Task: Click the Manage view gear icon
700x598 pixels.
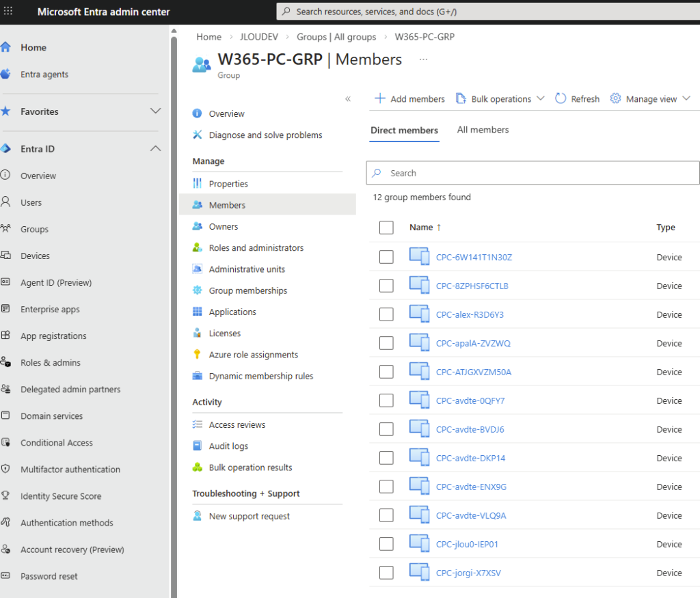Action: coord(615,98)
